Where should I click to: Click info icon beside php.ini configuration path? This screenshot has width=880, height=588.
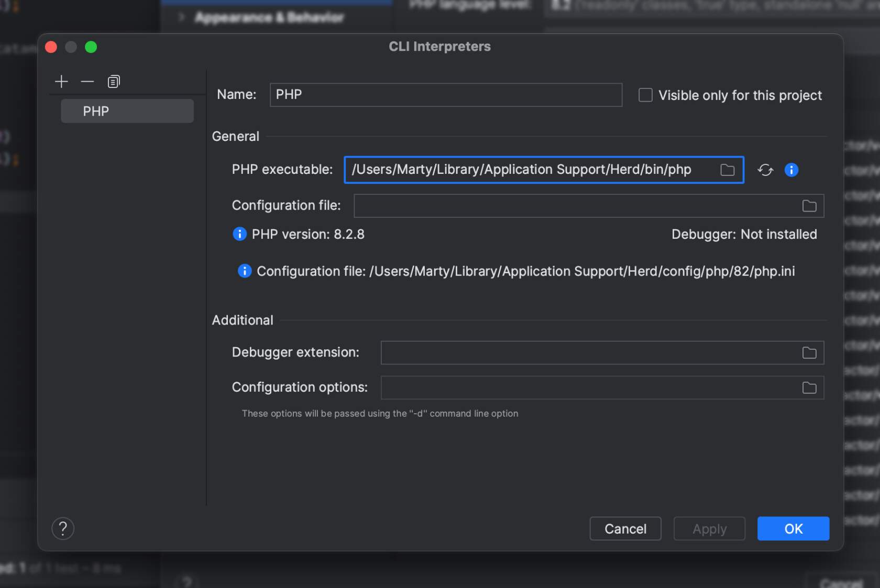pyautogui.click(x=245, y=271)
